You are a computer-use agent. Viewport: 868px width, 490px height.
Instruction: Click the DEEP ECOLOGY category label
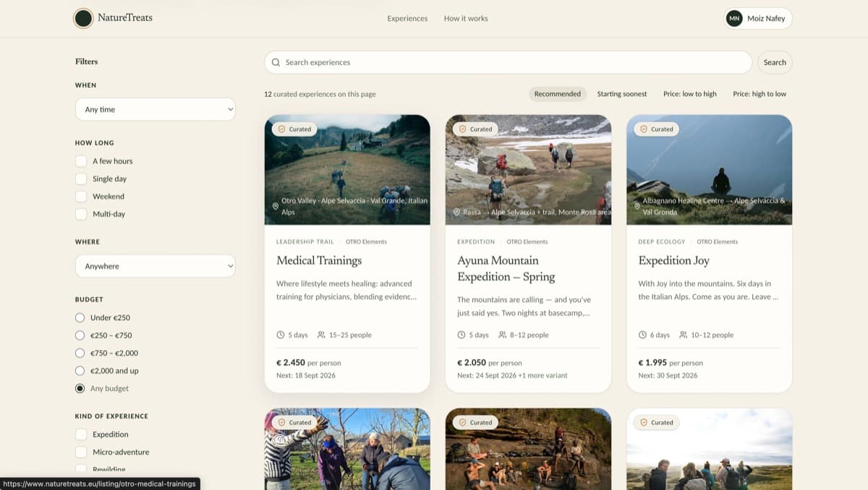(661, 242)
